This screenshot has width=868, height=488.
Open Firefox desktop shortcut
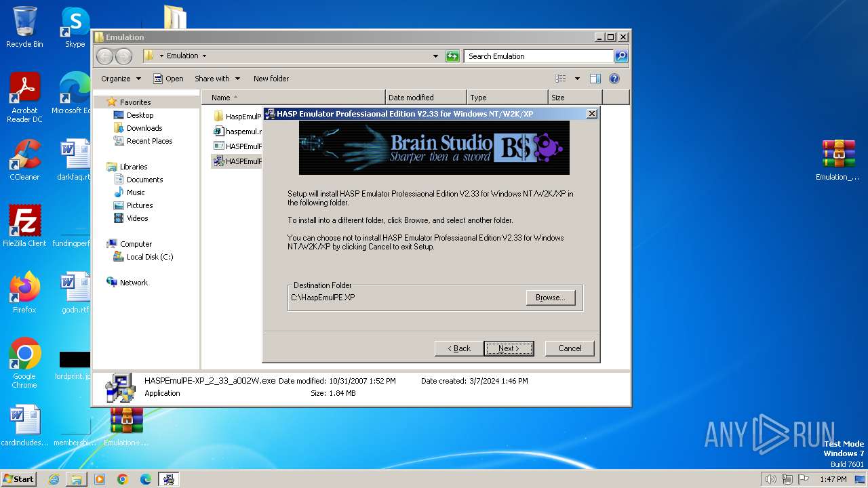click(x=24, y=293)
